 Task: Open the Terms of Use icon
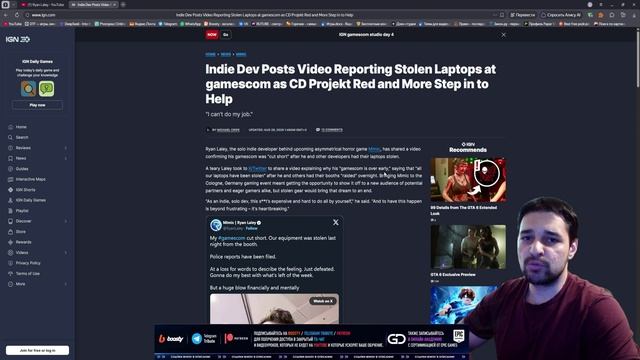pyautogui.click(x=10, y=273)
